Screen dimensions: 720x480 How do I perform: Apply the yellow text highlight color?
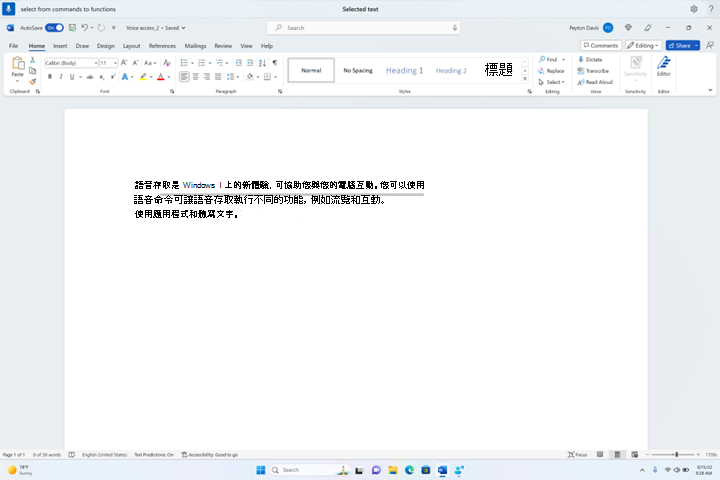click(x=143, y=77)
